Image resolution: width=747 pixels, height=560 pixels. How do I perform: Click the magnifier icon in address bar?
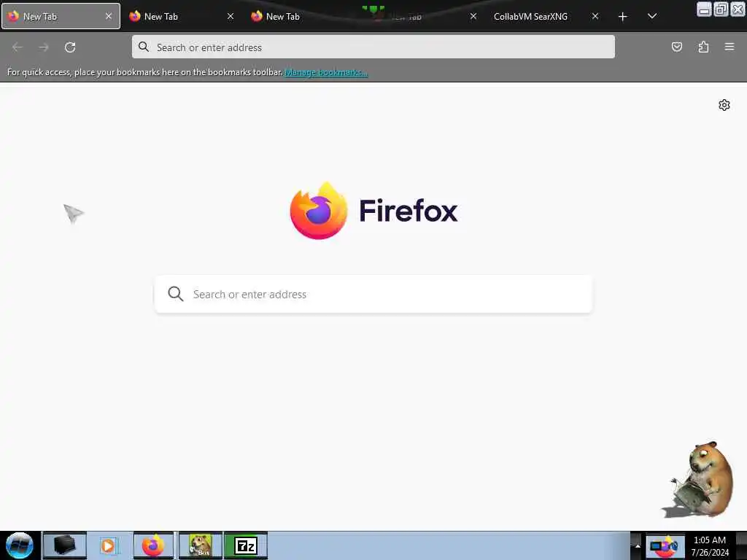point(144,47)
